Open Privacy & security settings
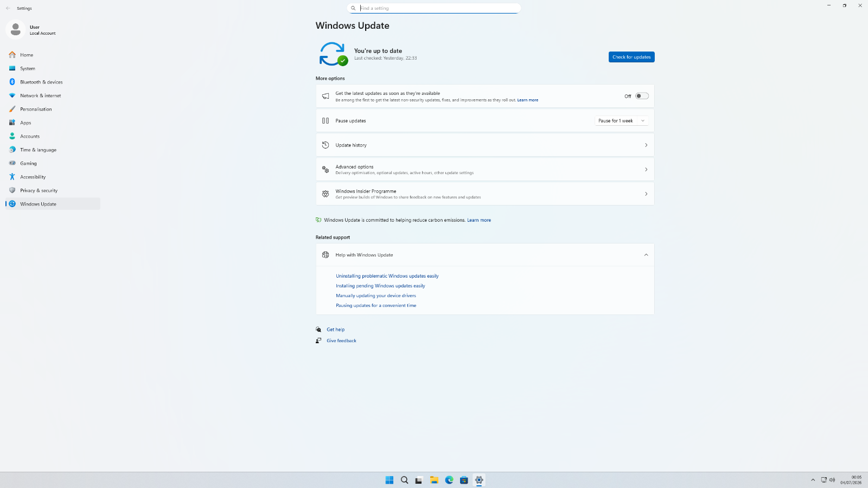 pyautogui.click(x=53, y=190)
